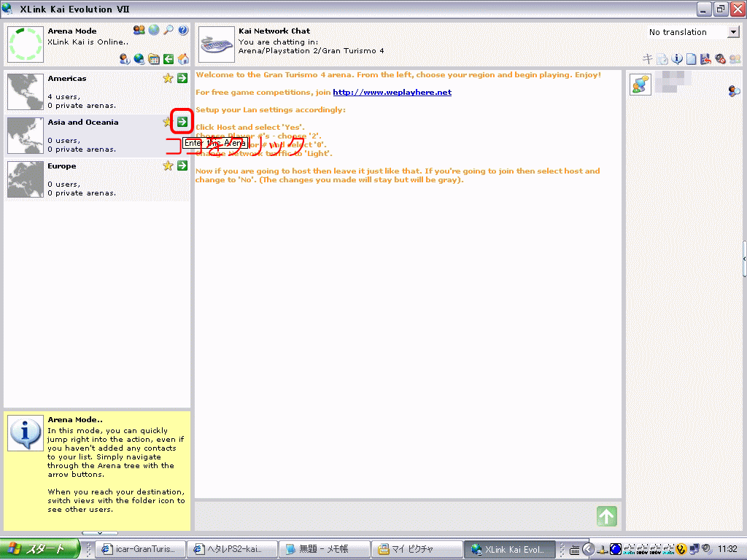Select the Asia and Oceania arena row
Viewport: 747px width, 560px height.
pos(97,136)
